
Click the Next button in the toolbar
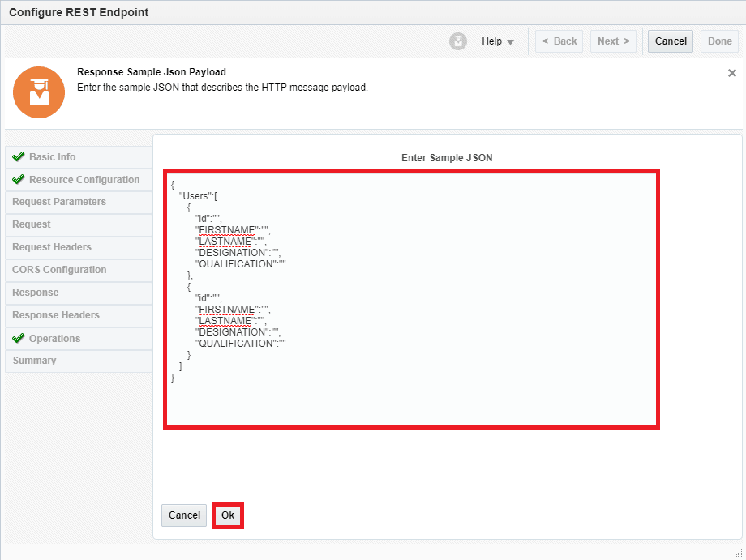[x=614, y=41]
